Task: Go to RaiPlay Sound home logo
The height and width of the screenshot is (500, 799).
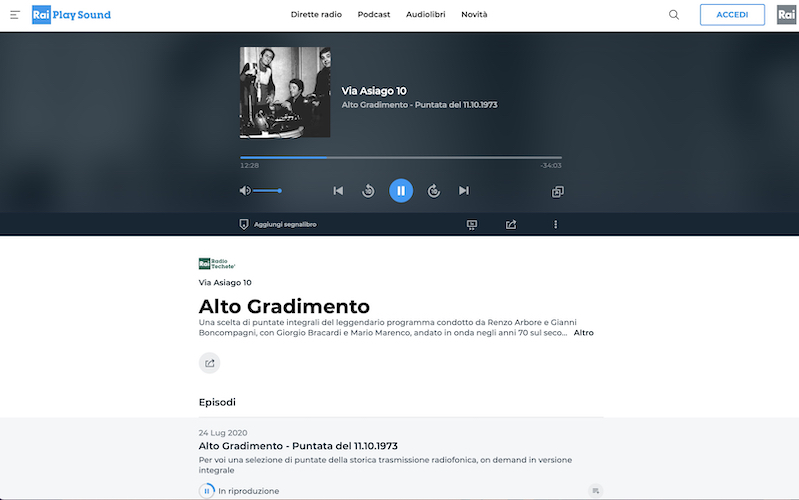Action: [71, 15]
